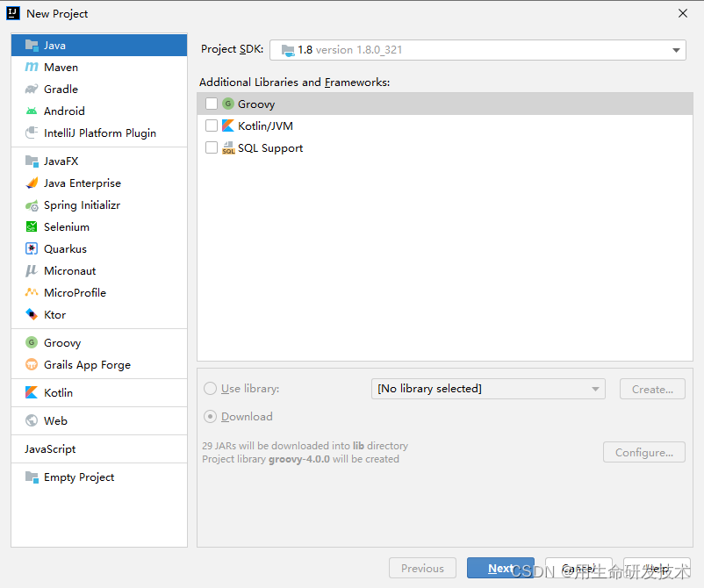Click the green Android robot icon
This screenshot has width=704, height=588.
pos(32,111)
